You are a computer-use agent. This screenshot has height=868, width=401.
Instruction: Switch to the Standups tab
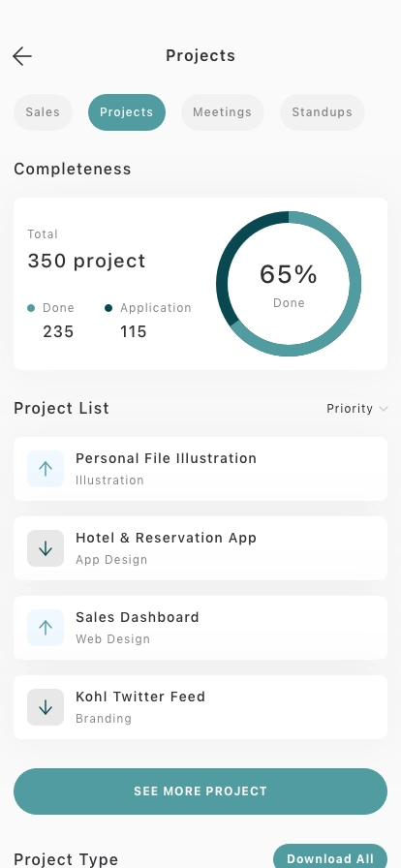click(322, 112)
